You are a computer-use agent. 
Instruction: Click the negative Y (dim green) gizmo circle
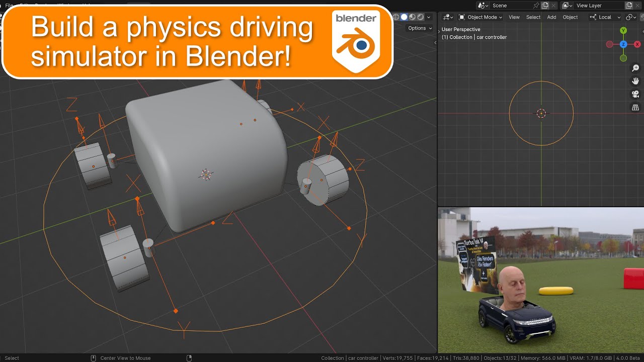pyautogui.click(x=623, y=58)
